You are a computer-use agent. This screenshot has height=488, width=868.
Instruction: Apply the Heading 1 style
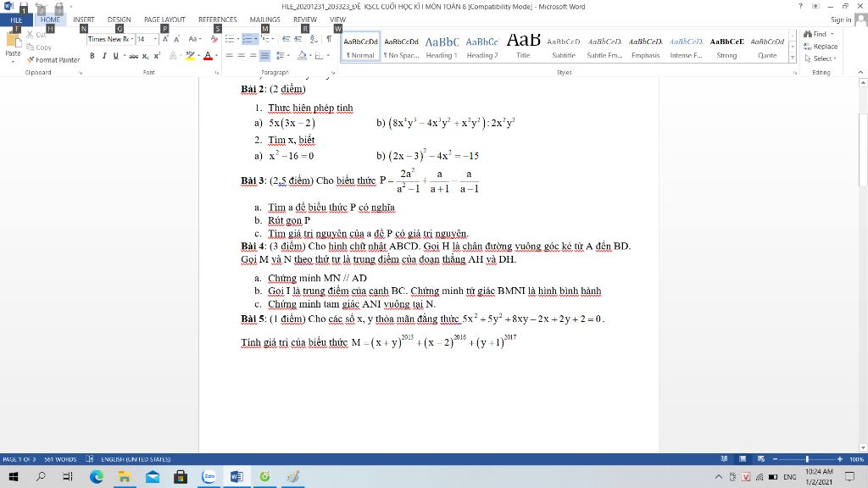442,47
